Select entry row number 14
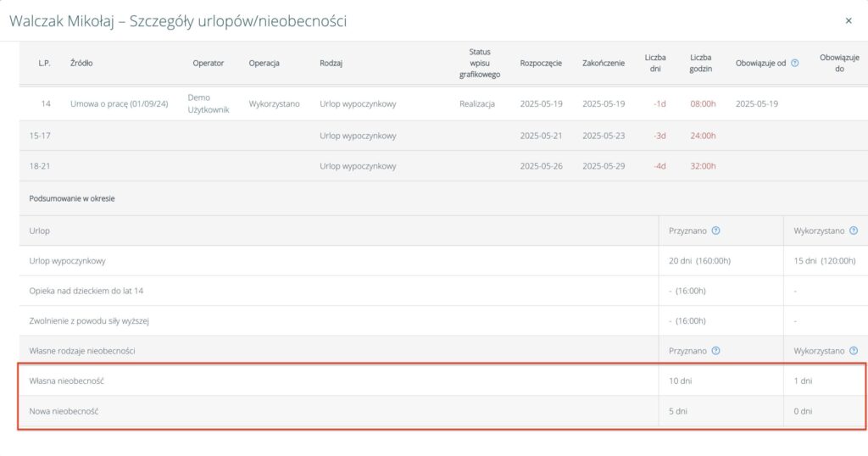The height and width of the screenshot is (456, 868). pos(46,104)
